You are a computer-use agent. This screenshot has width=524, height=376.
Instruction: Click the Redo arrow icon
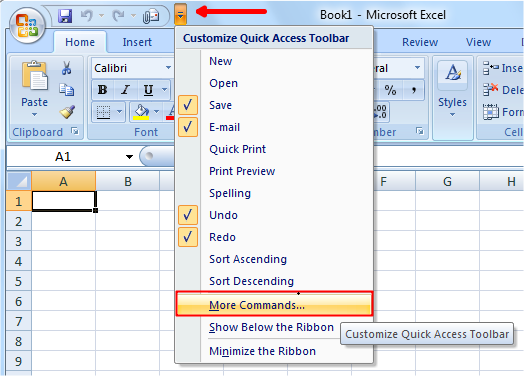click(x=118, y=15)
